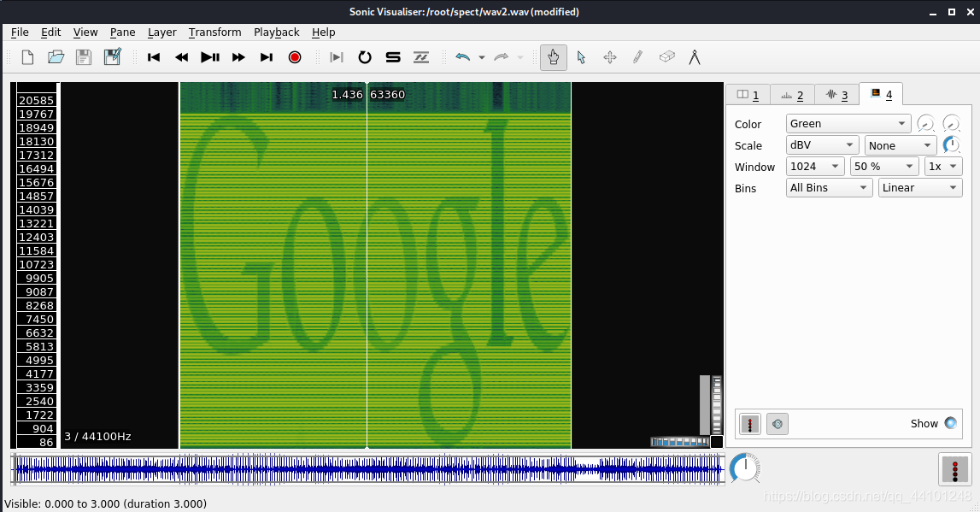980x512 pixels.
Task: Select the Navigate hand tool
Action: pyautogui.click(x=553, y=57)
